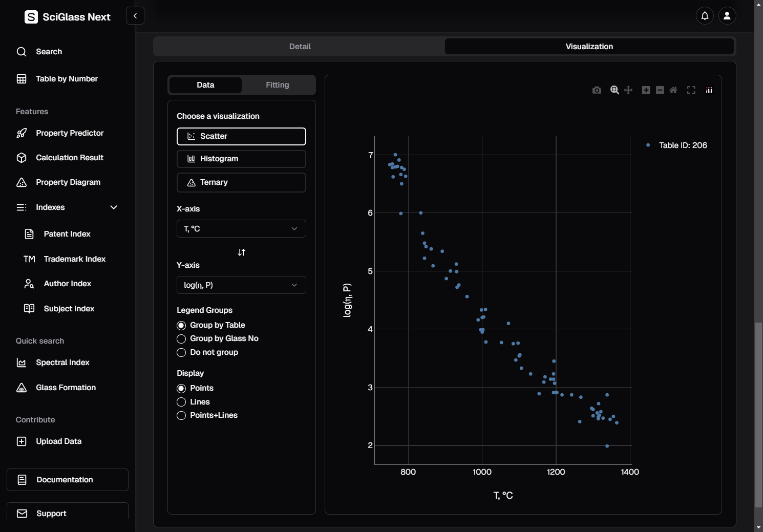This screenshot has width=763, height=532.
Task: Switch to the Detail tab
Action: [300, 47]
